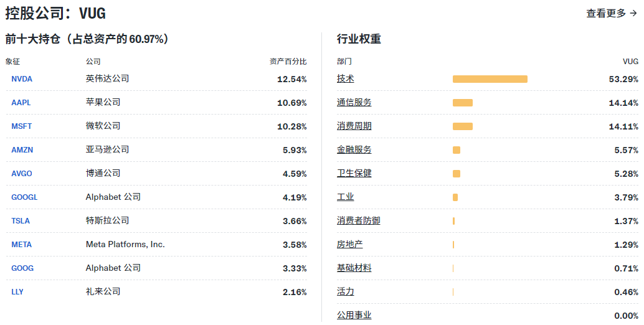Click the 公用事业 sector link
The width and height of the screenshot is (644, 325).
click(354, 316)
